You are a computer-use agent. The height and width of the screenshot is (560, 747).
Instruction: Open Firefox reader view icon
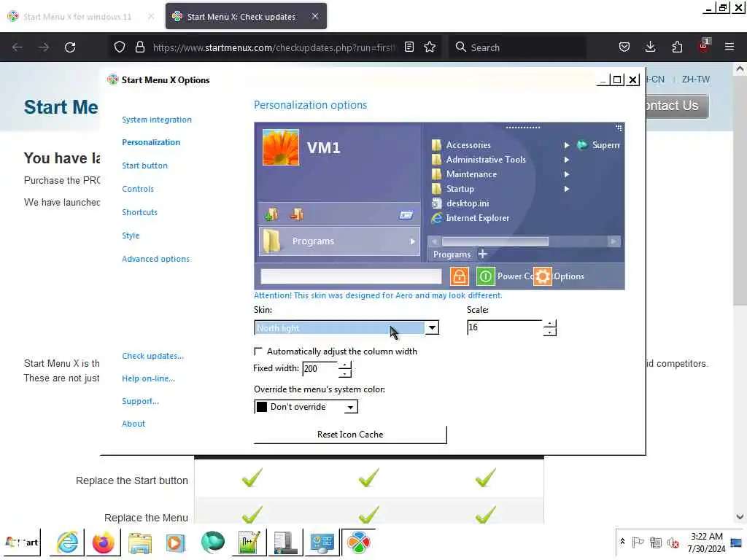pos(409,47)
